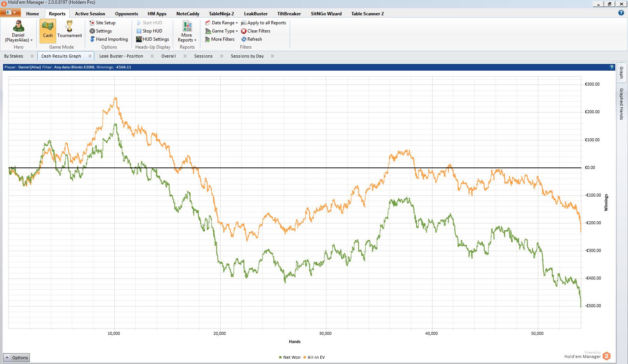Image resolution: width=628 pixels, height=364 pixels.
Task: Apply filter to all reports
Action: click(x=264, y=23)
